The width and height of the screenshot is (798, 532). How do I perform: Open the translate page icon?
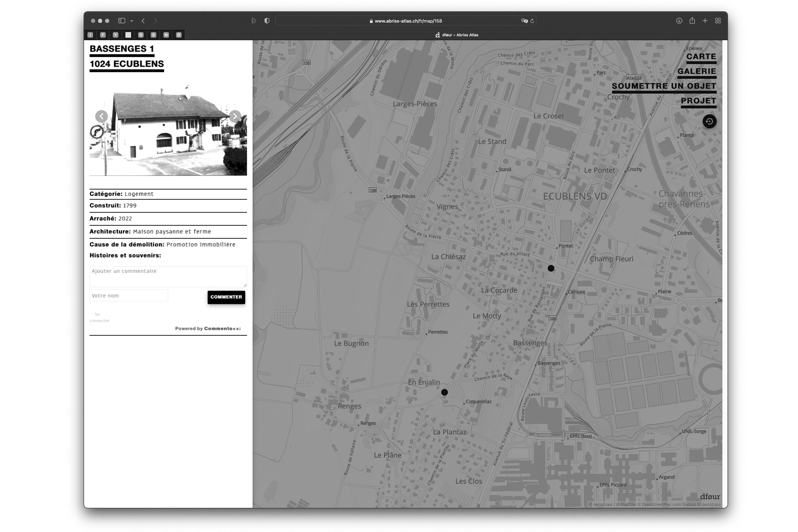pos(524,21)
